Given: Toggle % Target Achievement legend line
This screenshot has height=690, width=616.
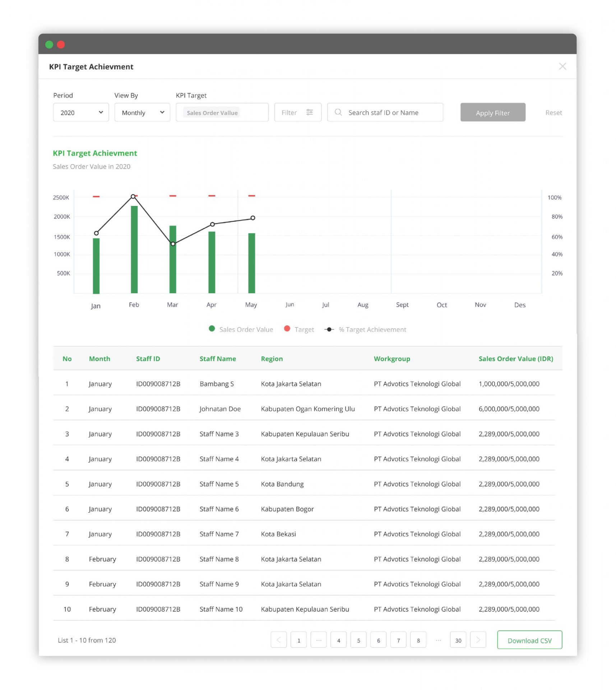Looking at the screenshot, I should [365, 329].
